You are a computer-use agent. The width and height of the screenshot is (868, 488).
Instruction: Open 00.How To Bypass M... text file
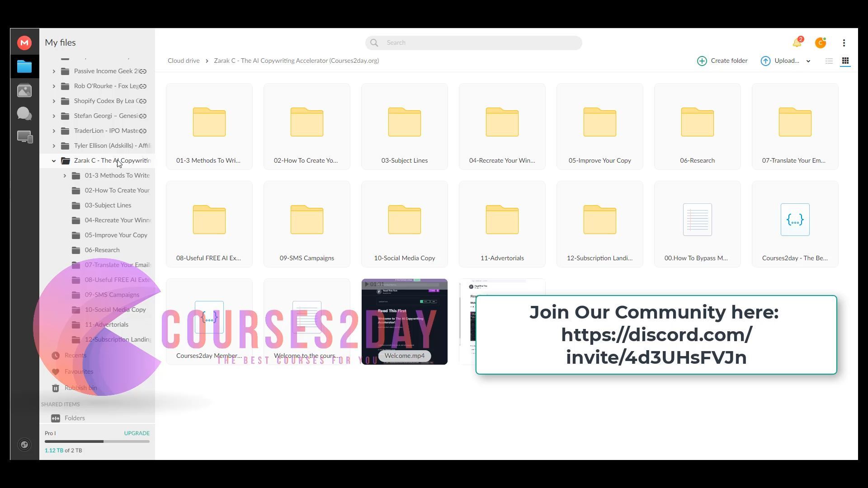[698, 224]
